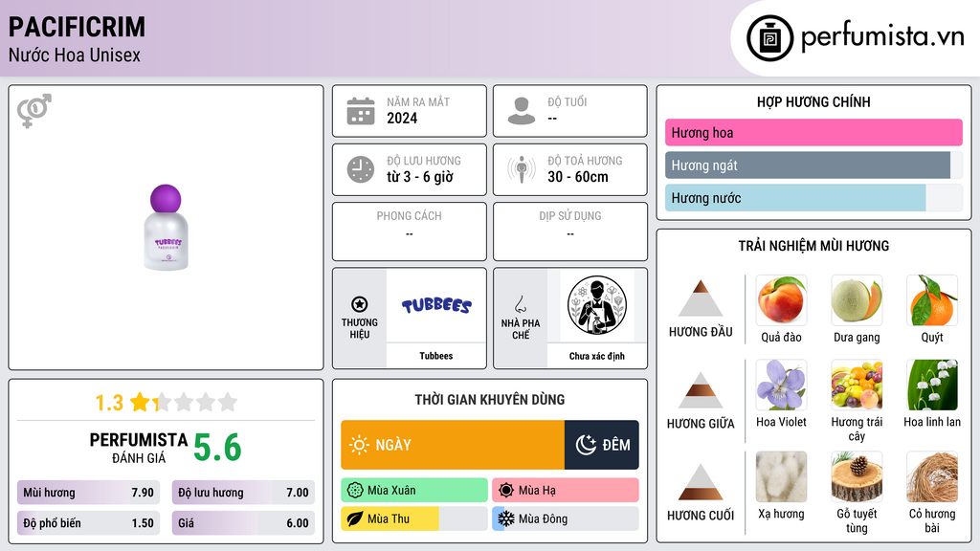This screenshot has width=980, height=551.
Task: Click the Tubbees brand logo
Action: 436,305
